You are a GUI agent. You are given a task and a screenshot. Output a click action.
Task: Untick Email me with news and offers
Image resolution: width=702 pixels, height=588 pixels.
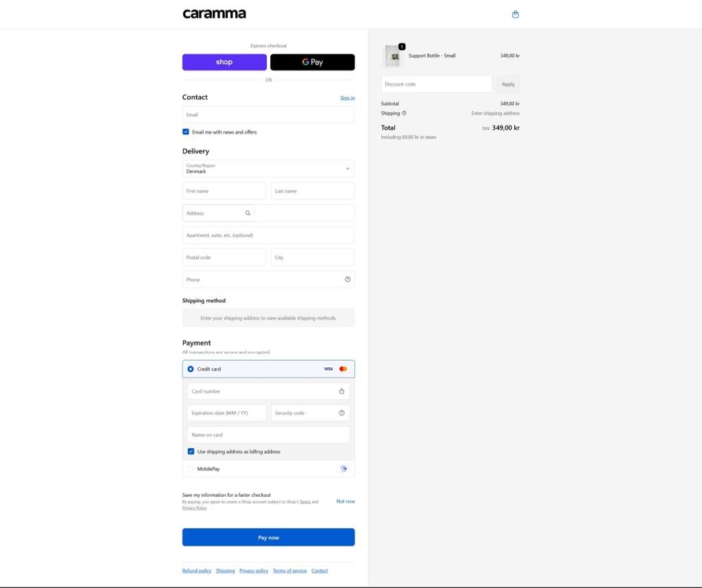pyautogui.click(x=186, y=132)
